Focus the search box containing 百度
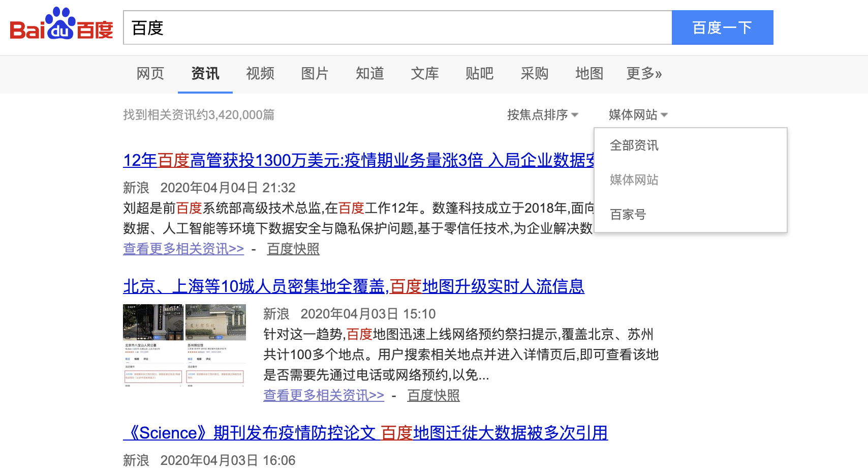The width and height of the screenshot is (868, 468). tap(397, 27)
